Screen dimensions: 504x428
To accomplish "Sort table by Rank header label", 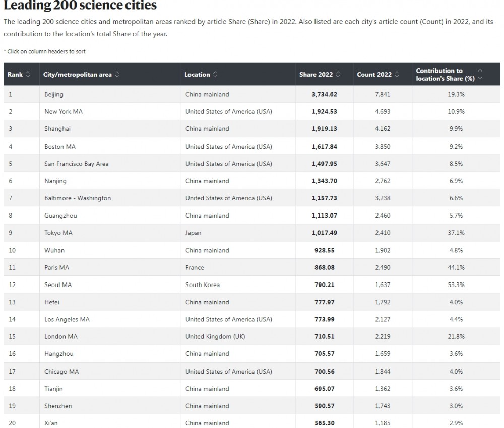I will [15, 75].
